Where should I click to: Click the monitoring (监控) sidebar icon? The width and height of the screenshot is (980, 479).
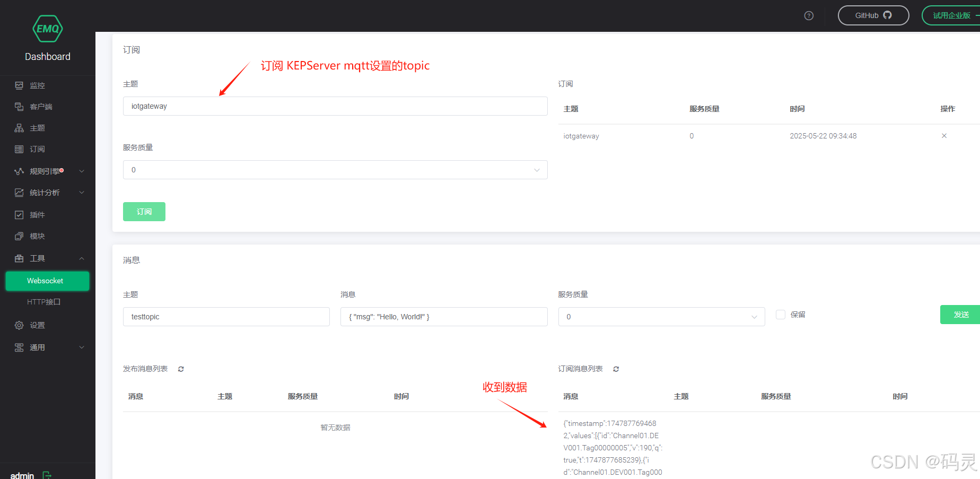[19, 85]
